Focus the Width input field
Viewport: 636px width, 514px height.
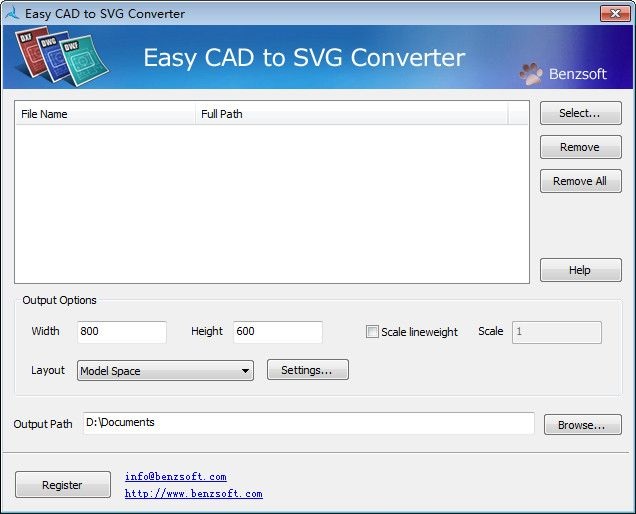coord(122,332)
